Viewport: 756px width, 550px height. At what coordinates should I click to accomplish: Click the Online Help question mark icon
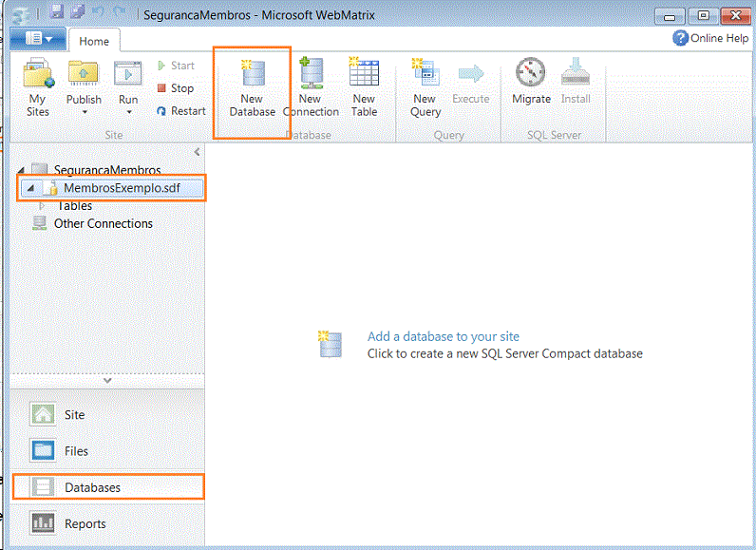pyautogui.click(x=680, y=38)
